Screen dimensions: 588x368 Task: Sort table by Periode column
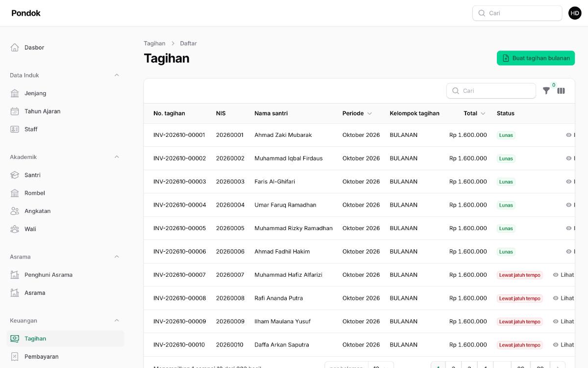pyautogui.click(x=357, y=113)
